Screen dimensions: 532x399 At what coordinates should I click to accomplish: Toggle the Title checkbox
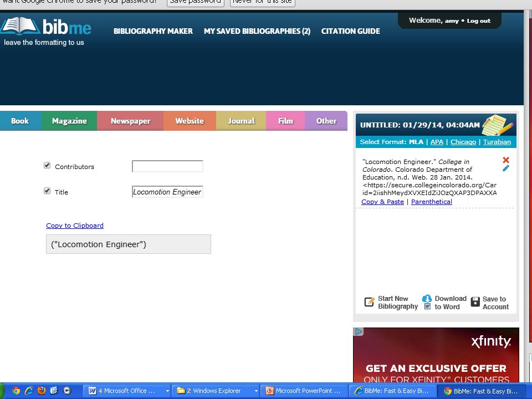(47, 191)
